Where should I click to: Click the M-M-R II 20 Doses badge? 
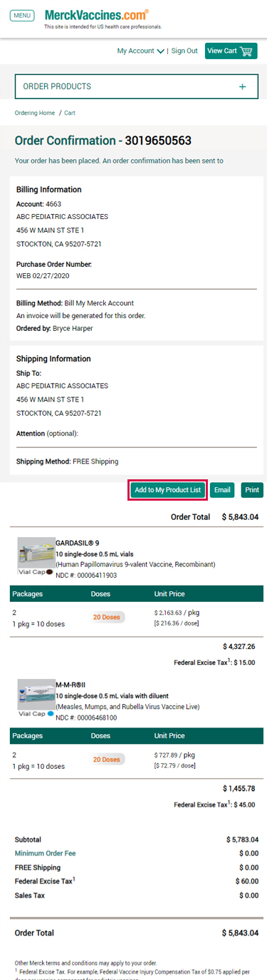pyautogui.click(x=108, y=760)
